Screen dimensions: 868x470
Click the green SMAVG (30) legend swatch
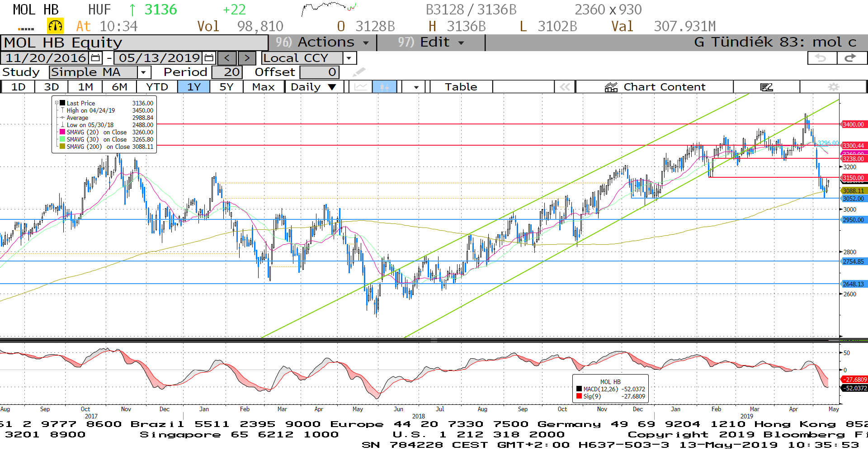click(62, 139)
